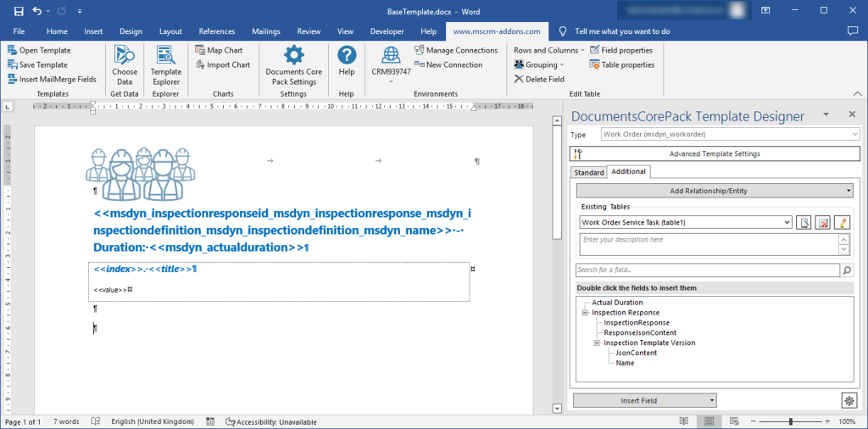This screenshot has width=868, height=429.
Task: Open the Choose Data tool
Action: click(125, 65)
